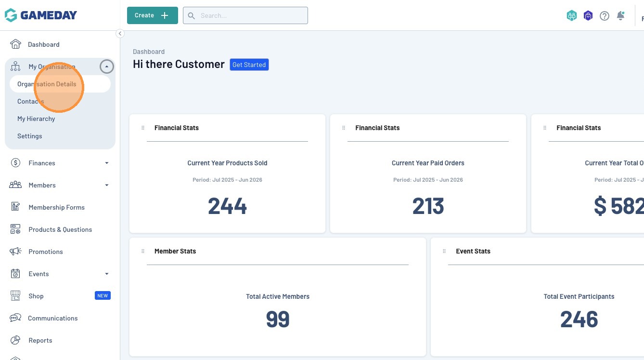This screenshot has height=360, width=644.
Task: Click the Dashboard breadcrumb text
Action: pos(149,52)
